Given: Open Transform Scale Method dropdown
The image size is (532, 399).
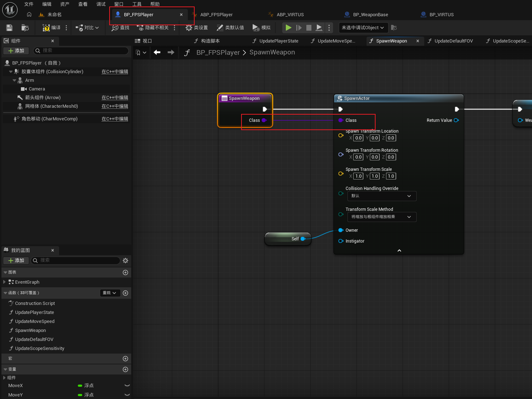Looking at the screenshot, I should (382, 217).
